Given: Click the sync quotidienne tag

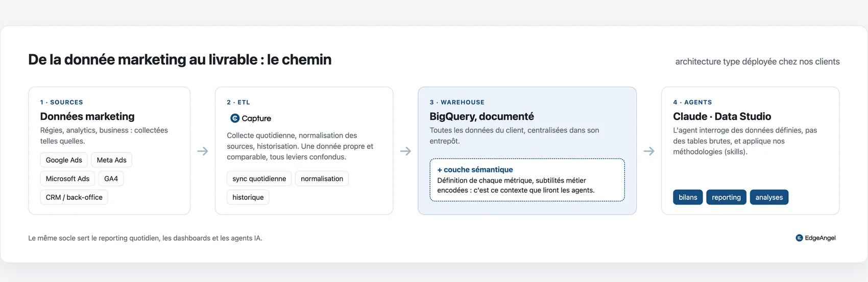Looking at the screenshot, I should coord(259,178).
